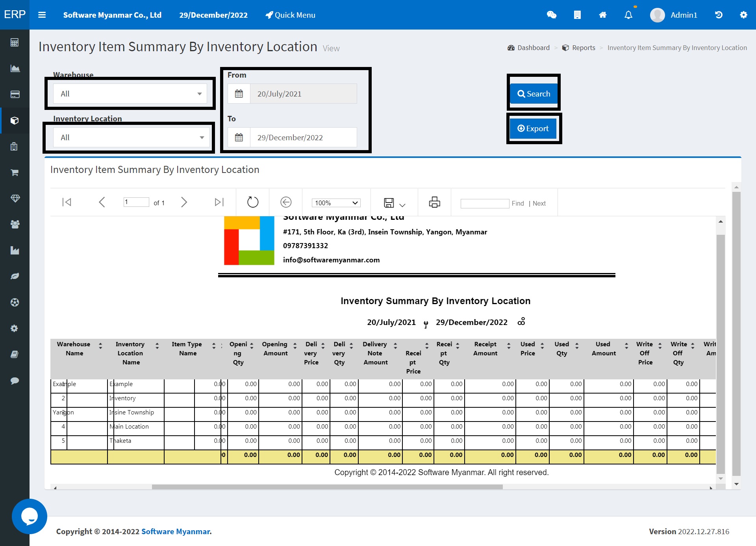Open the save/export format dropdown
The image size is (756, 546).
[395, 202]
